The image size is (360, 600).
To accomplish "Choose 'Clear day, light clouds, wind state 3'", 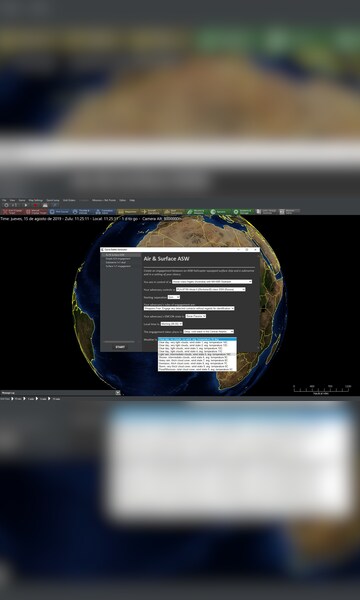I will (x=197, y=348).
